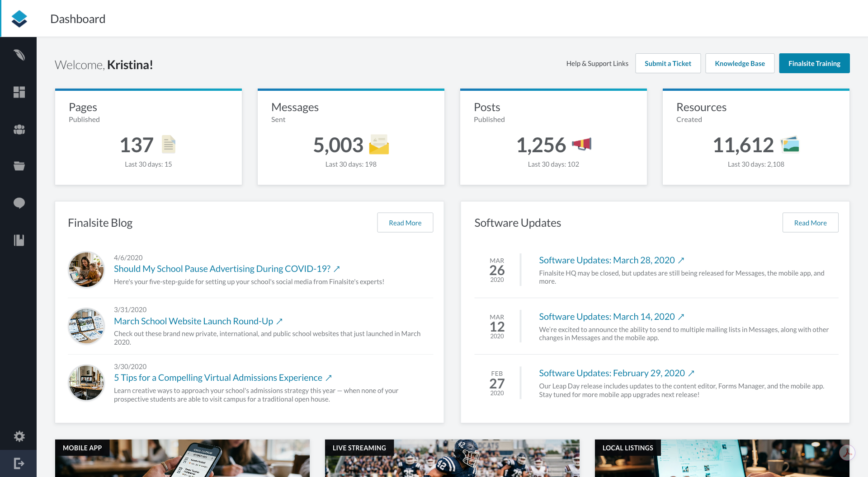Click the 11,612 resources created count
This screenshot has width=868, height=477.
[x=743, y=145]
